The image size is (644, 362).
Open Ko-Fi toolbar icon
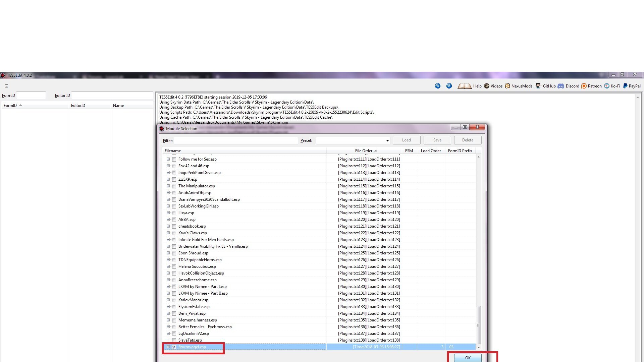607,86
